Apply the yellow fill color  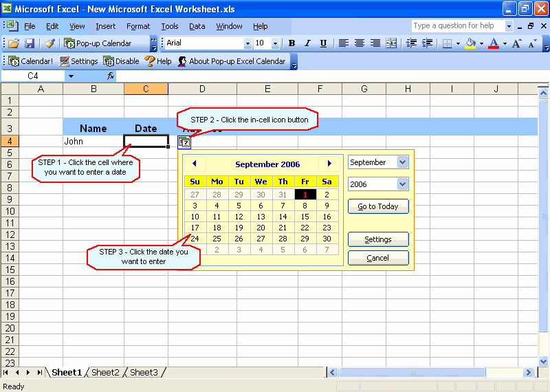pyautogui.click(x=470, y=43)
